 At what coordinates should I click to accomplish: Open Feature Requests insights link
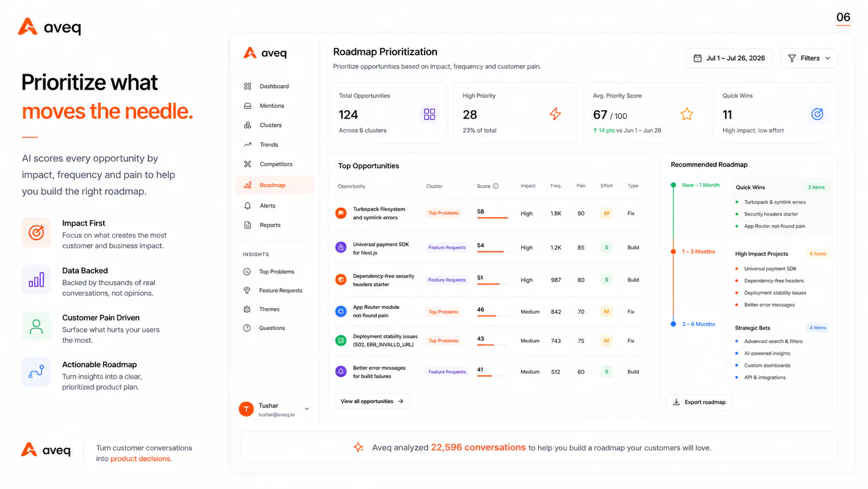(280, 290)
